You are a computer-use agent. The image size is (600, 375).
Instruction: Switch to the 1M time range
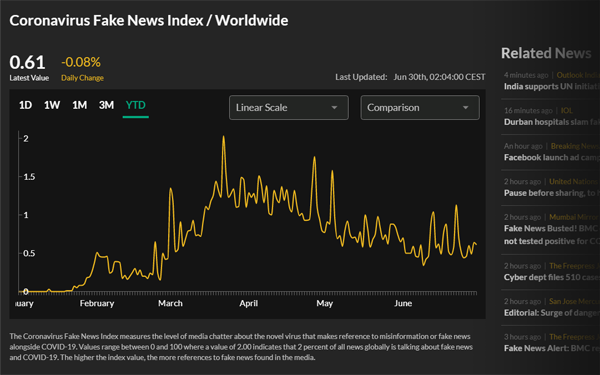coord(80,105)
